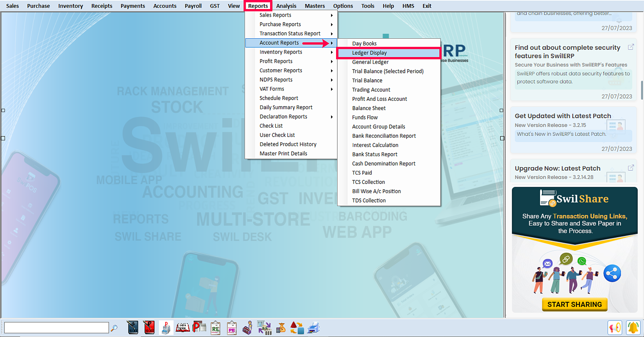The height and width of the screenshot is (337, 644).
Task: Click the red Purchase Invoice toolbar icon
Action: pyautogui.click(x=149, y=328)
